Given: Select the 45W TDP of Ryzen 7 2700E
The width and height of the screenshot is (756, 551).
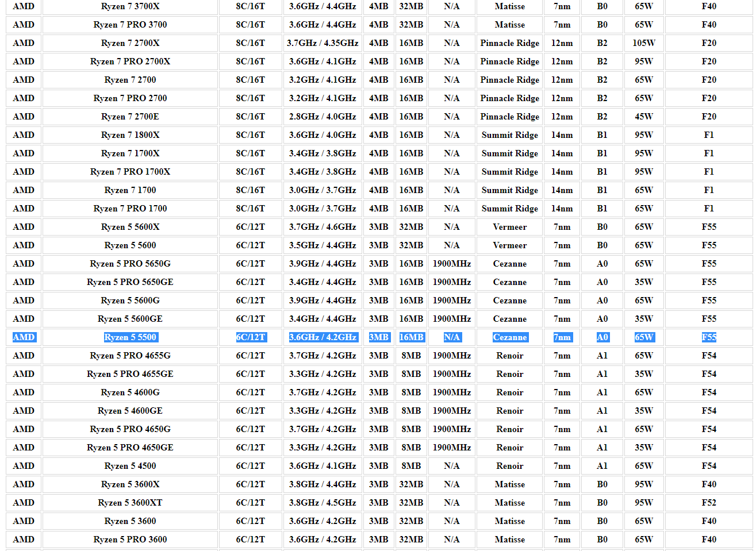Looking at the screenshot, I should coord(644,117).
